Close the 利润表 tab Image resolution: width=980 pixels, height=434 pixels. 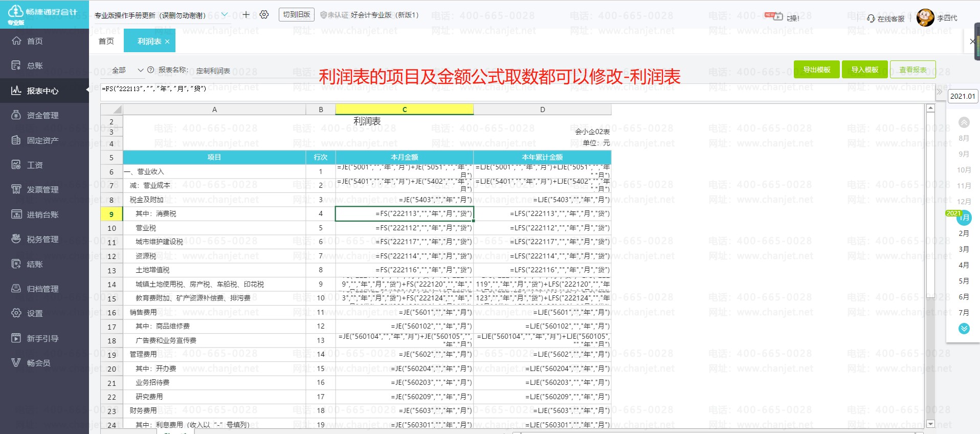(167, 41)
